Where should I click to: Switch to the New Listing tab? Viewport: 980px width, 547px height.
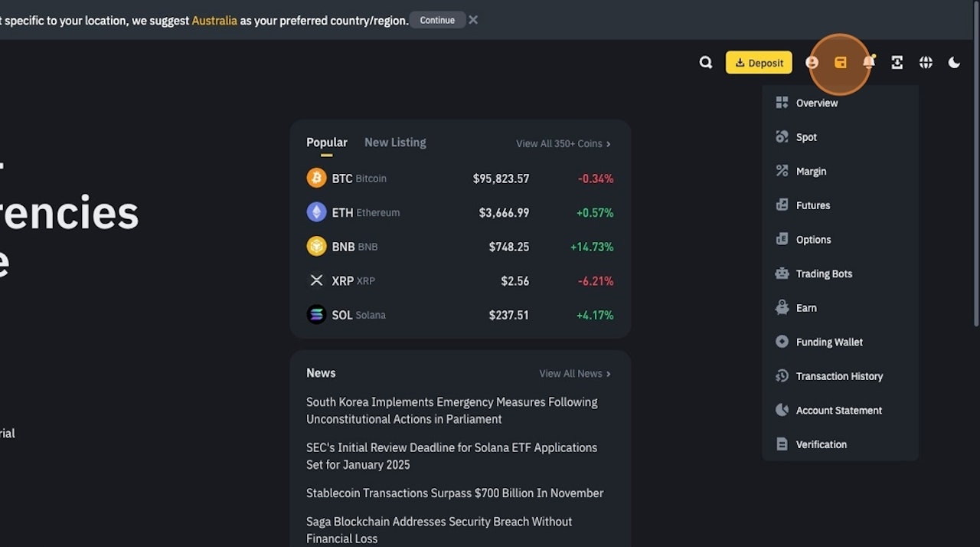coord(395,142)
